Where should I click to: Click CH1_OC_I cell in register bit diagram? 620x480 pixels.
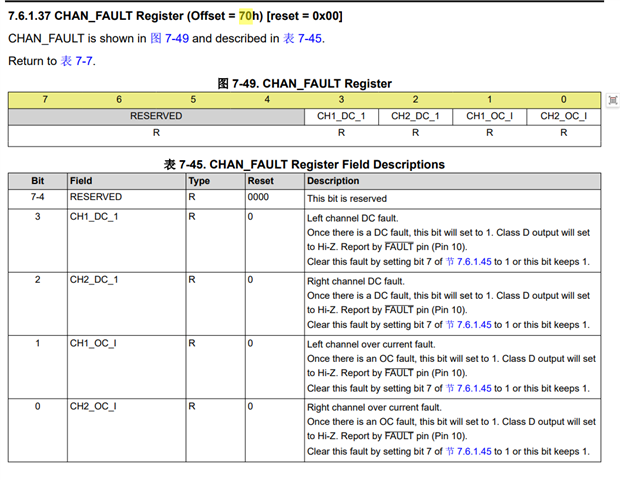(x=490, y=116)
